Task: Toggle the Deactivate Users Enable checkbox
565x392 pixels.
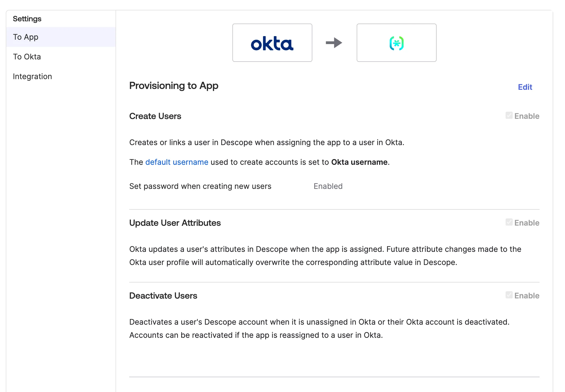Action: (509, 295)
